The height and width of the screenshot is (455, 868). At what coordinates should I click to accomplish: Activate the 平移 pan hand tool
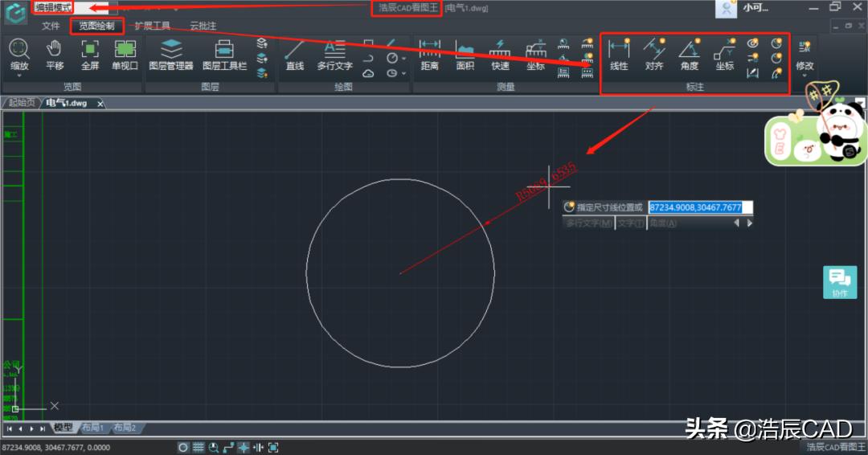pyautogui.click(x=55, y=54)
